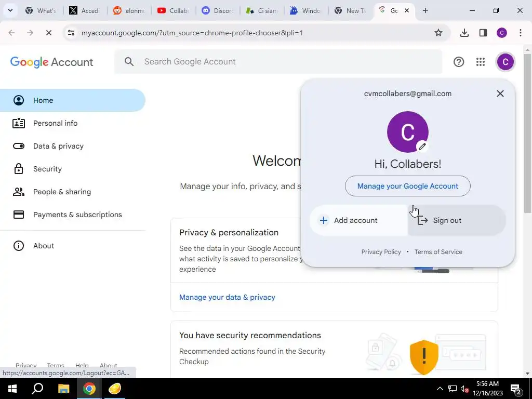Open Windows taskbar search
This screenshot has height=399, width=532.
tap(37, 389)
